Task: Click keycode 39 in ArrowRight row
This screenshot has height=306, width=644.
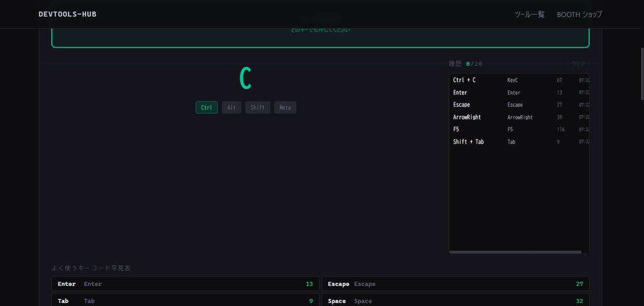Action: click(559, 117)
